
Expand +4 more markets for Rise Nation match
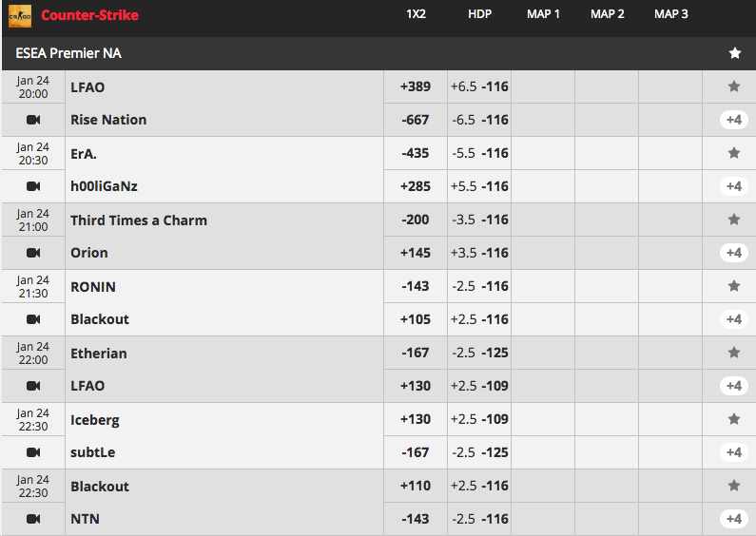(734, 120)
